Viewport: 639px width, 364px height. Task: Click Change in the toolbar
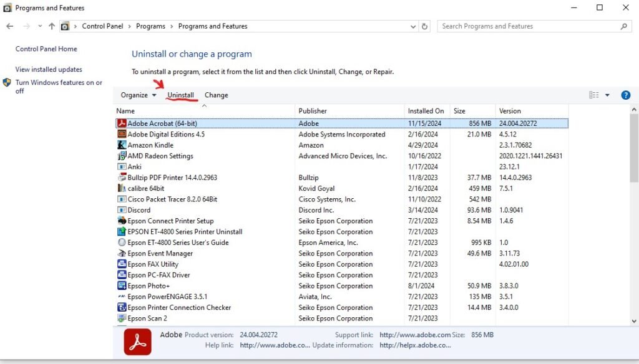[216, 95]
